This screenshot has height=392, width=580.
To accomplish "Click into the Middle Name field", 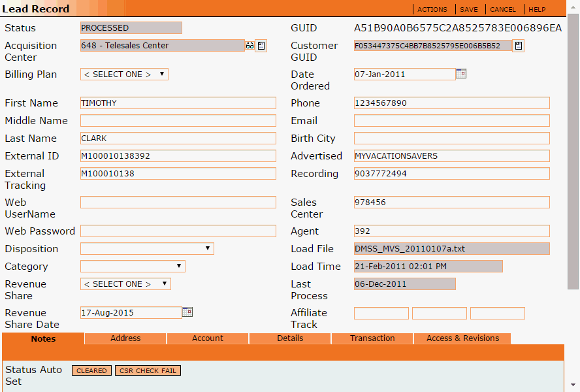I will 178,121.
